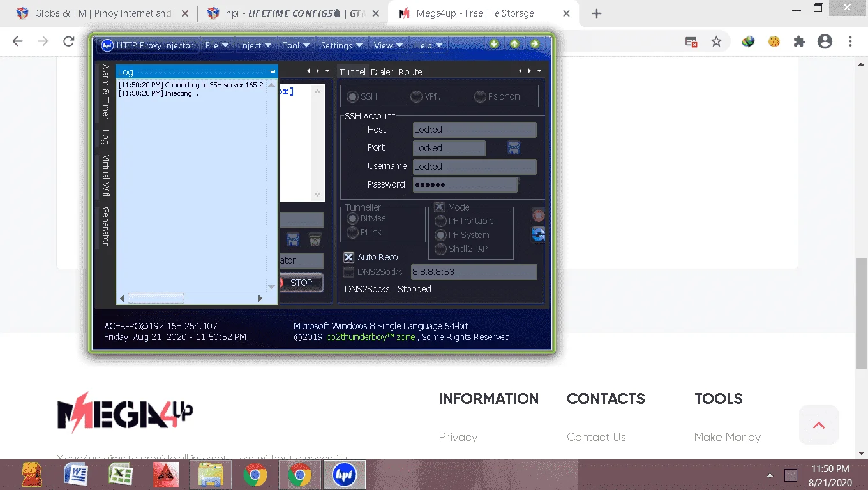
Task: Open the File dropdown menu
Action: tap(216, 45)
